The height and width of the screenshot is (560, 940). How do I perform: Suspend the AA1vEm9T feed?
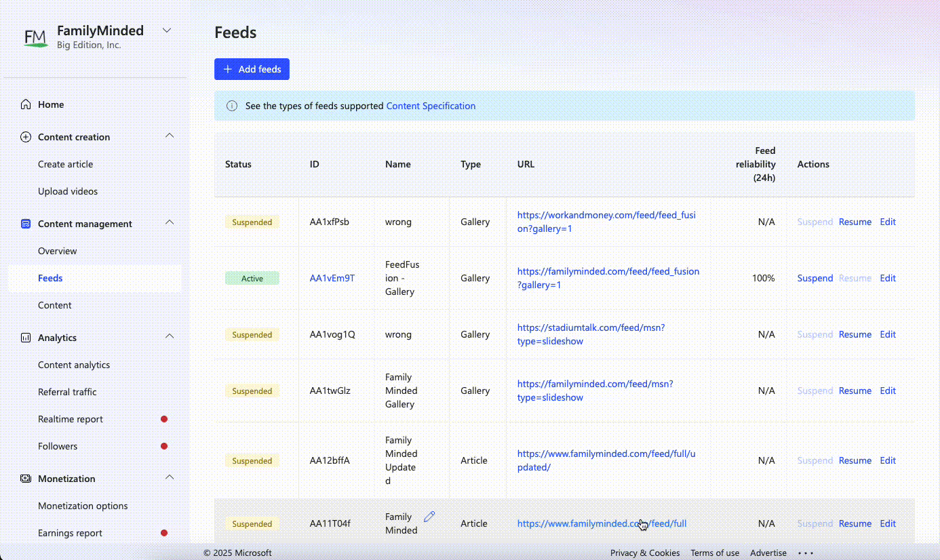point(815,278)
